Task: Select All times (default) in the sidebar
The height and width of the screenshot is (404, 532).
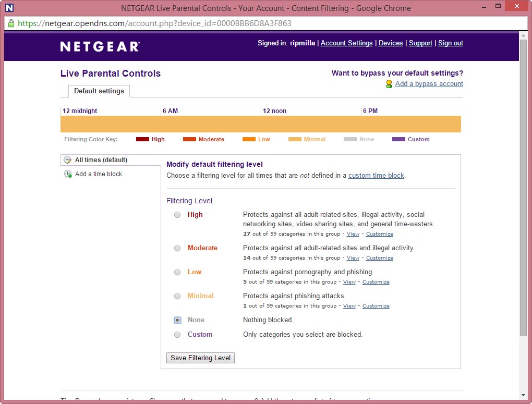Action: pos(101,160)
